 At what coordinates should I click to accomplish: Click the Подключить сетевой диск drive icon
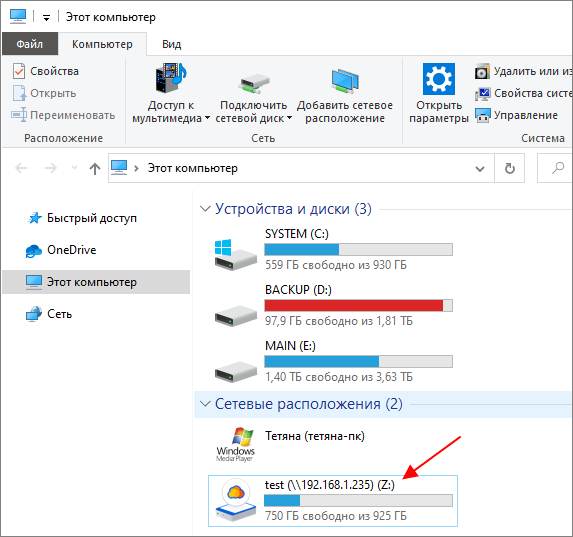[x=254, y=83]
